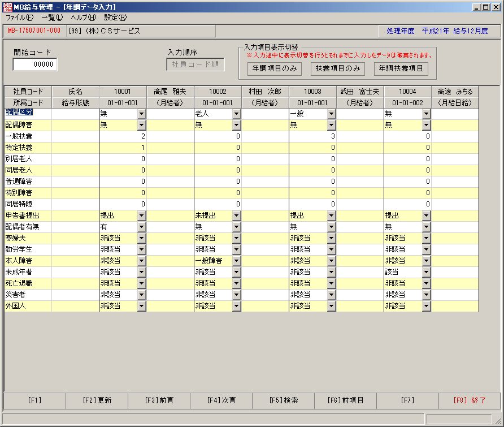Click the 武田 富士夫 name header cell
504x427 pixels.
[x=360, y=92]
